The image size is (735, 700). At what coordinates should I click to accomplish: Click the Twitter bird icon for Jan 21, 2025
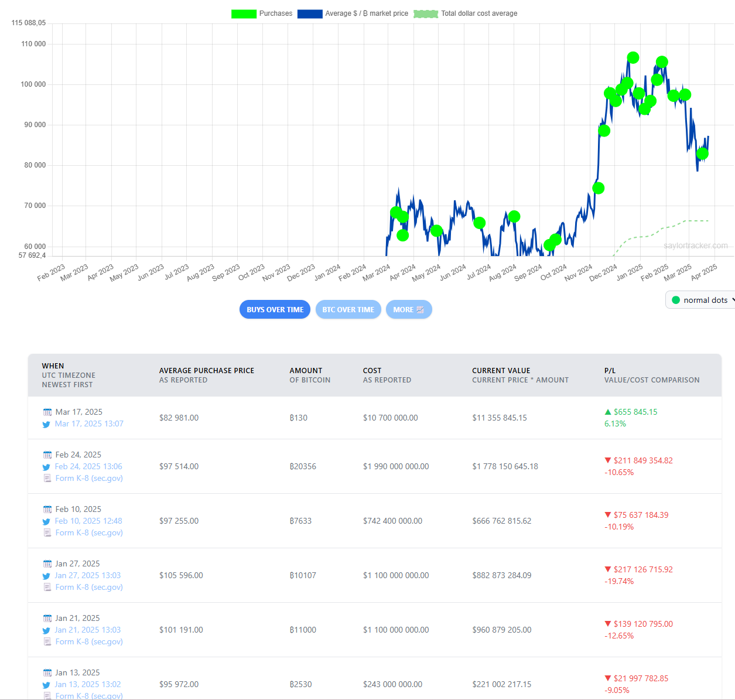tap(46, 630)
